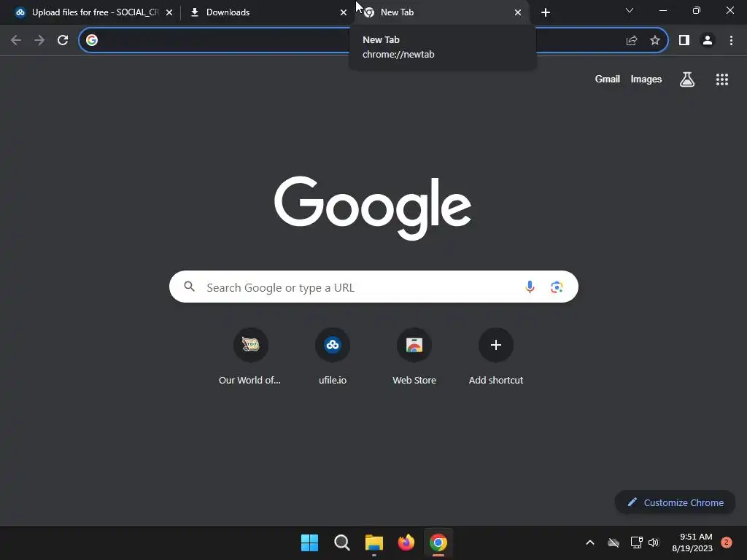Image resolution: width=747 pixels, height=560 pixels.
Task: Add a new shortcut tile
Action: point(496,357)
